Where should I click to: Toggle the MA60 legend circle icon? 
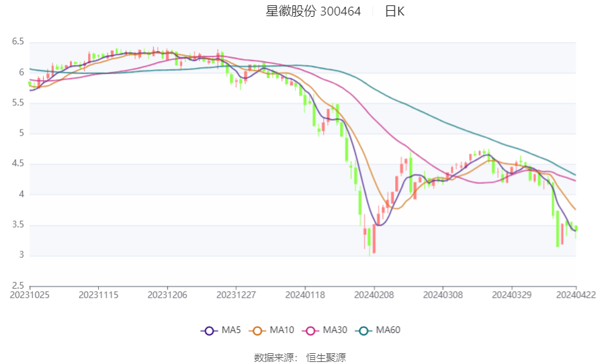coord(363,330)
